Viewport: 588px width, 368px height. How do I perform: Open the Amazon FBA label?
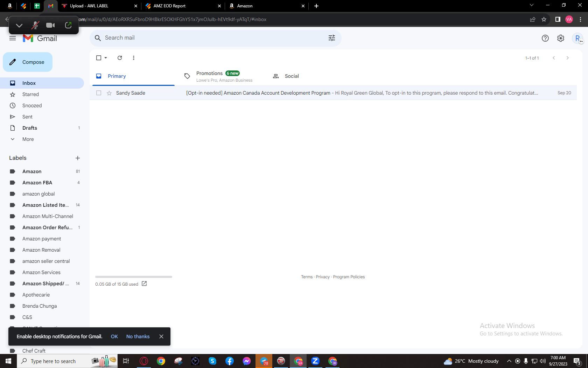(x=42, y=183)
